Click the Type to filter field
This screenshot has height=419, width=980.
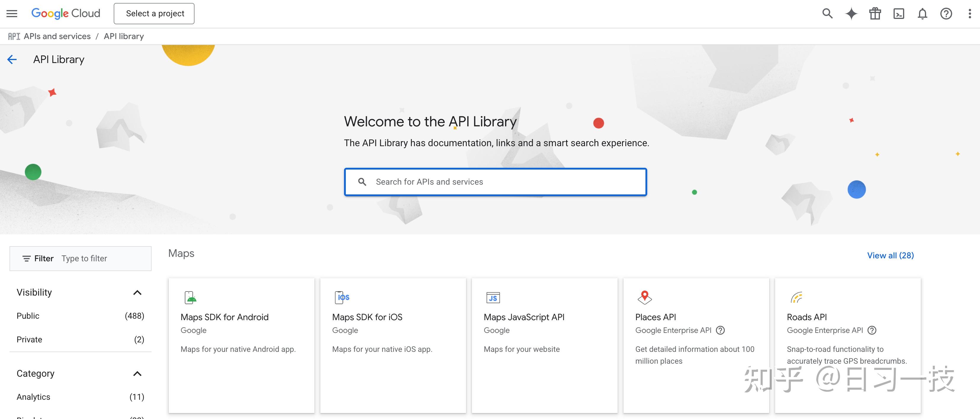tap(103, 259)
